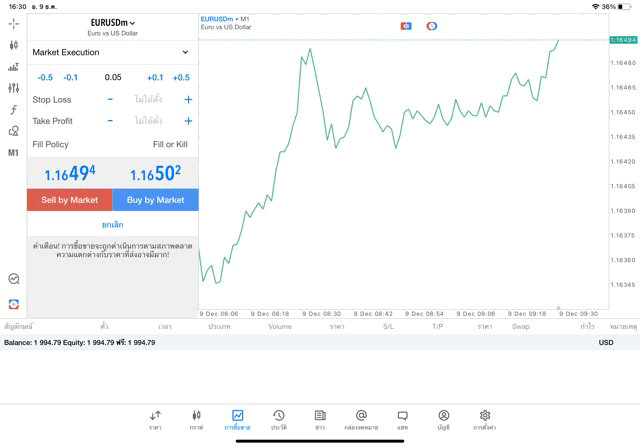Open the Settings gear tab
Image resolution: width=640 pixels, height=447 pixels.
pos(484,419)
